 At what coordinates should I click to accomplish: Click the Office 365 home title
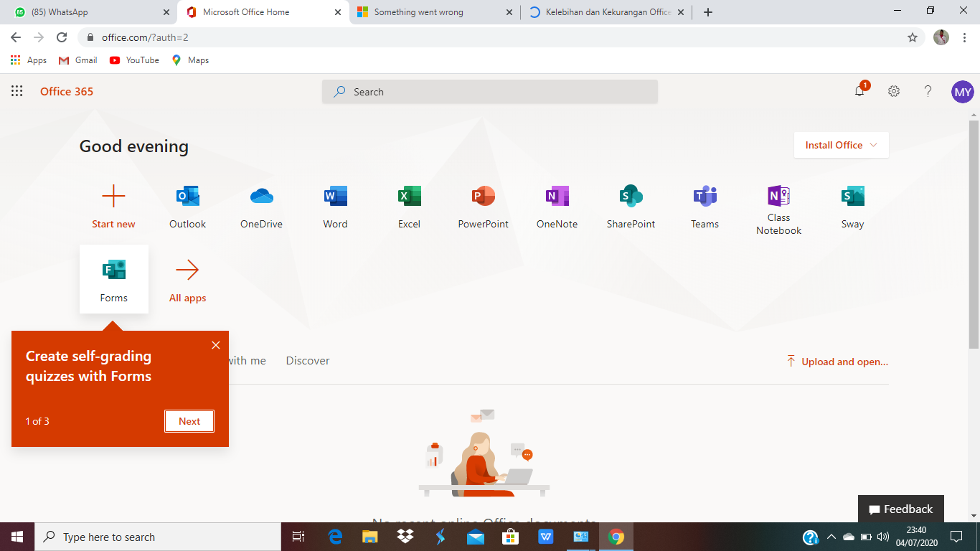[67, 91]
